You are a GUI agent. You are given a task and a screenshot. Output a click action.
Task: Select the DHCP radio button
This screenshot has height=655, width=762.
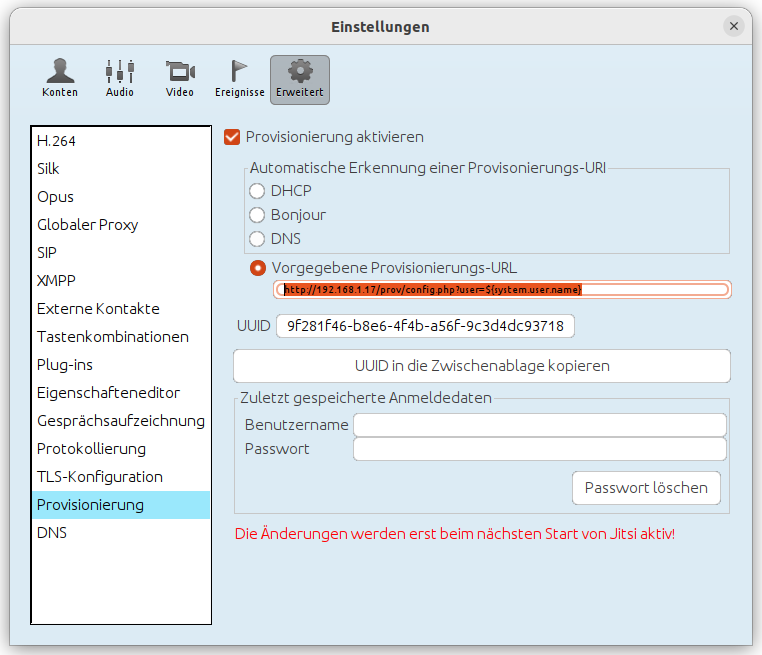(258, 191)
